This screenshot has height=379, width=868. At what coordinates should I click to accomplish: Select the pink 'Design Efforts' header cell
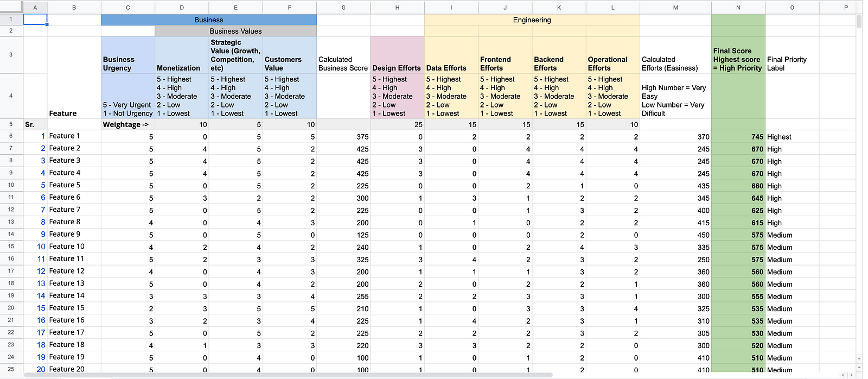397,55
